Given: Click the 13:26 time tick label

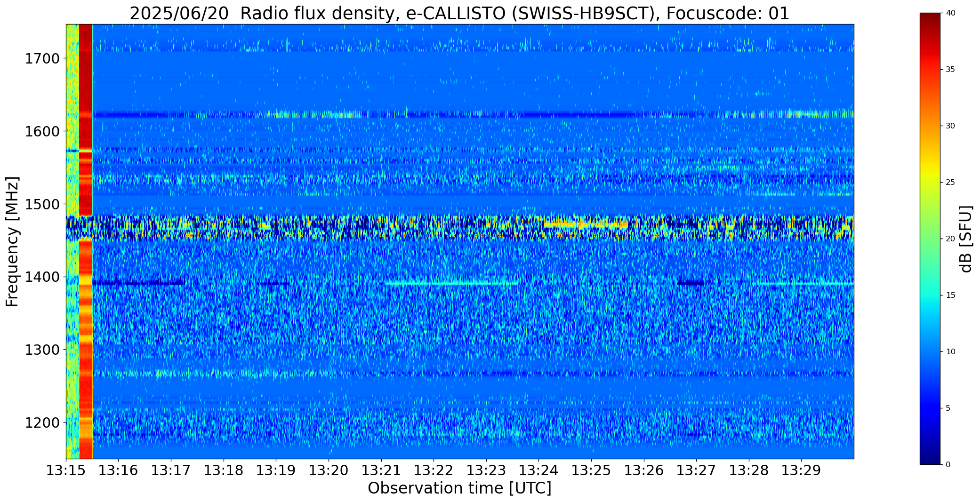Looking at the screenshot, I should pos(644,470).
